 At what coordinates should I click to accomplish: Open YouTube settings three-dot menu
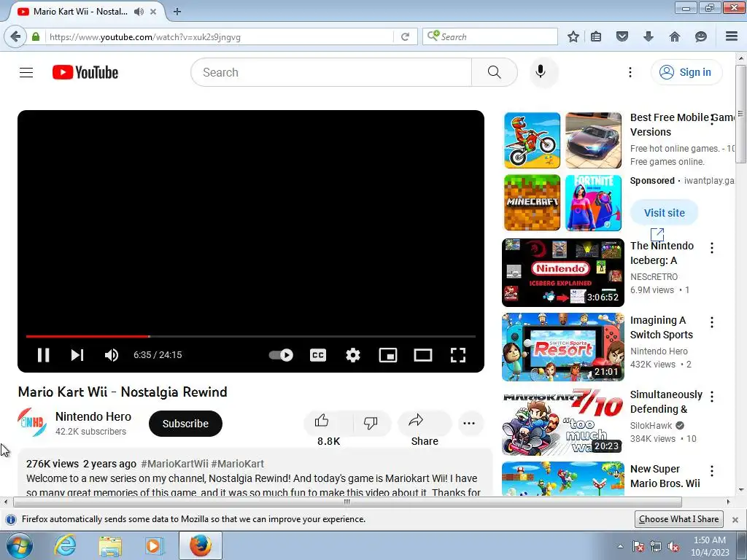[630, 72]
